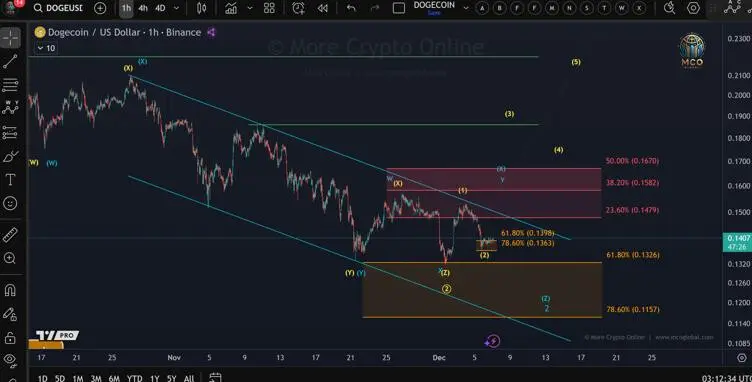This screenshot has width=752, height=382.
Task: Select the circled T quick layout button
Action: click(604, 8)
